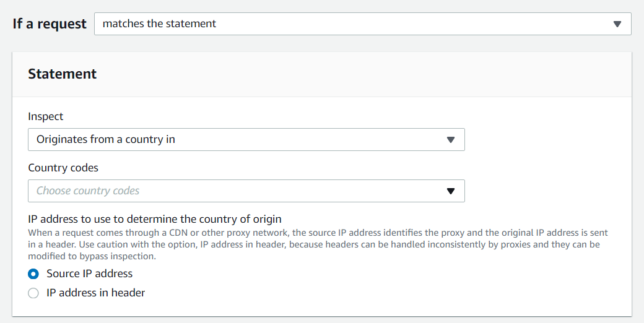The width and height of the screenshot is (644, 323).
Task: Click the 'Originates from a country in' value text
Action: [106, 140]
